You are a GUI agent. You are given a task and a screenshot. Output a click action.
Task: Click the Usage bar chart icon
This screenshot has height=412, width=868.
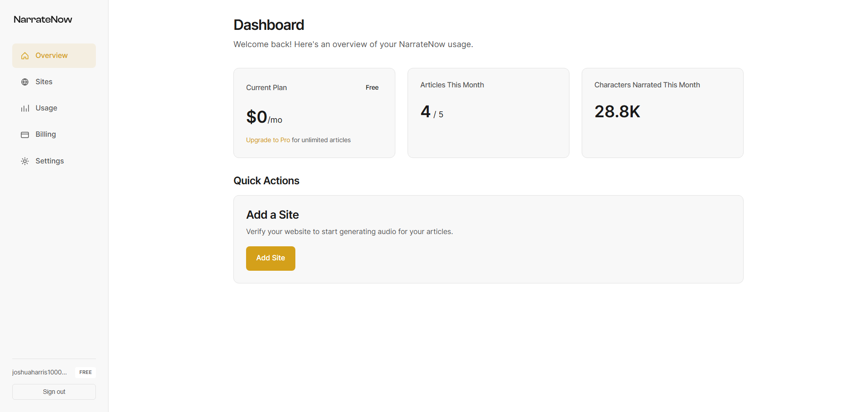pyautogui.click(x=25, y=108)
